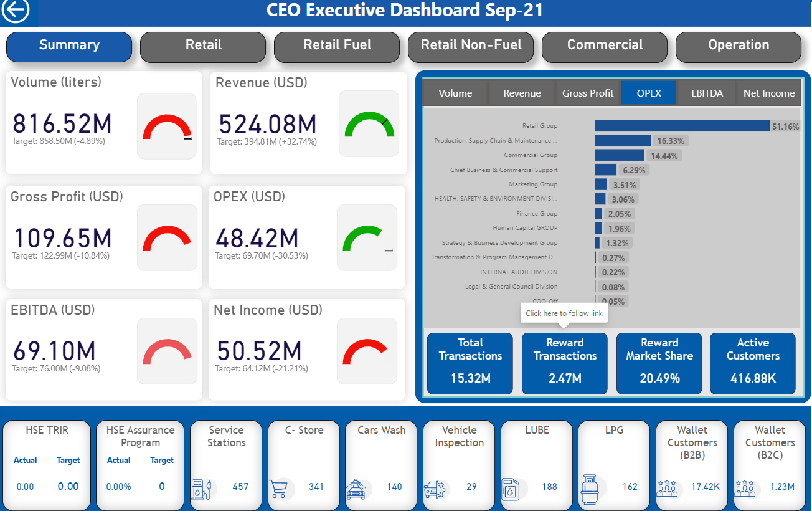Viewport: 812px width, 511px height.
Task: Select the Retail Group bar in chart
Action: (682, 126)
